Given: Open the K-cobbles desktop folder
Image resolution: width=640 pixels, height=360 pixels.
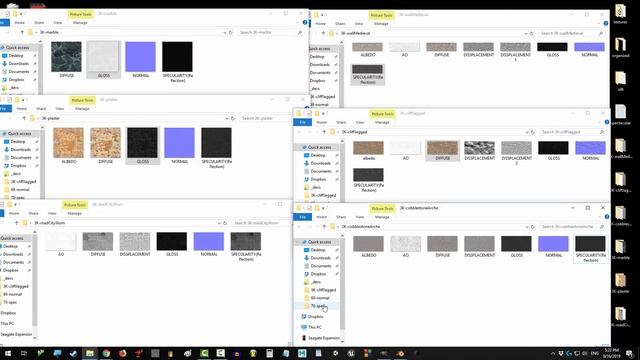Looking at the screenshot, I should point(620,216).
